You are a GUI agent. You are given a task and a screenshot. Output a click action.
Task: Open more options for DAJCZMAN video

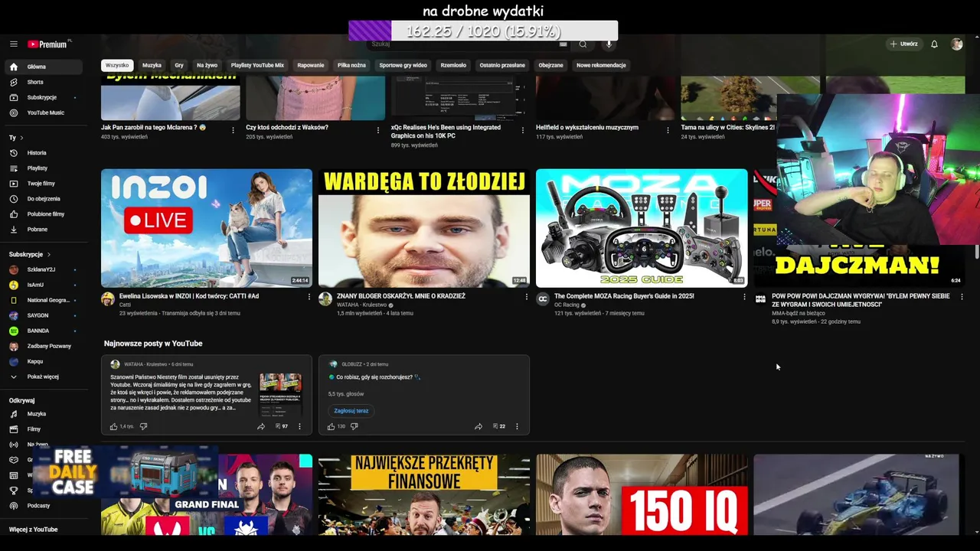(962, 297)
